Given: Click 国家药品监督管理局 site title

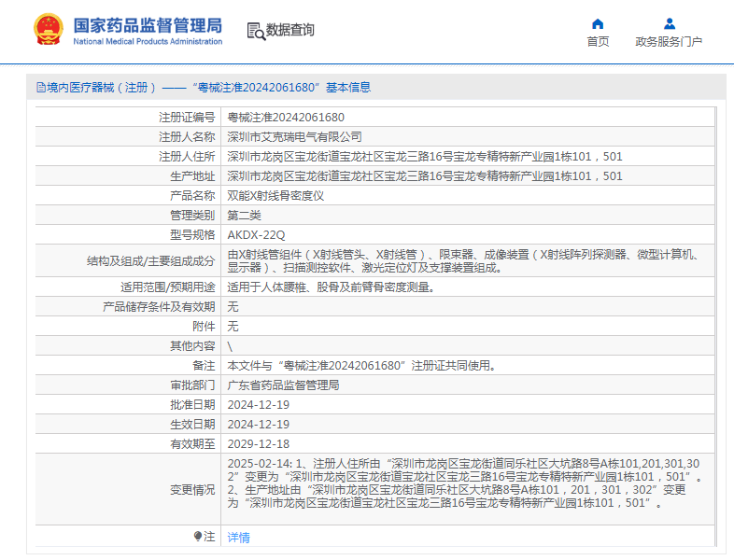Looking at the screenshot, I should tap(148, 26).
